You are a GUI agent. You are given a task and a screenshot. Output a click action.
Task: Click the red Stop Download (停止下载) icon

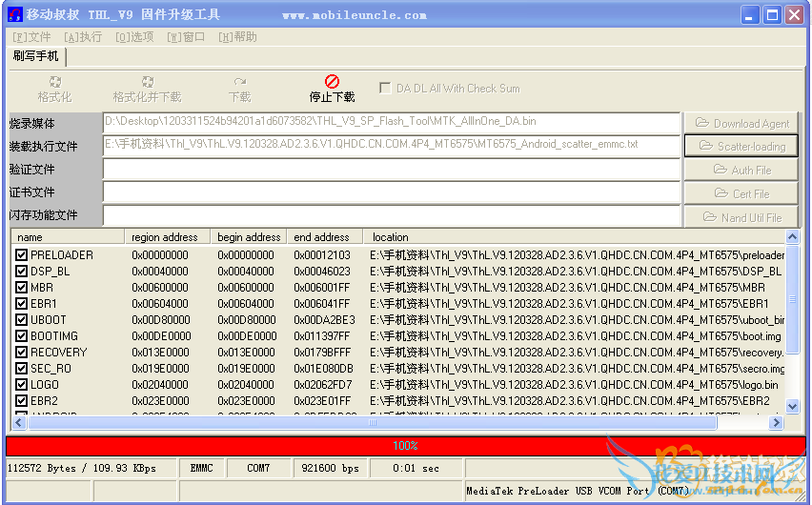332,82
